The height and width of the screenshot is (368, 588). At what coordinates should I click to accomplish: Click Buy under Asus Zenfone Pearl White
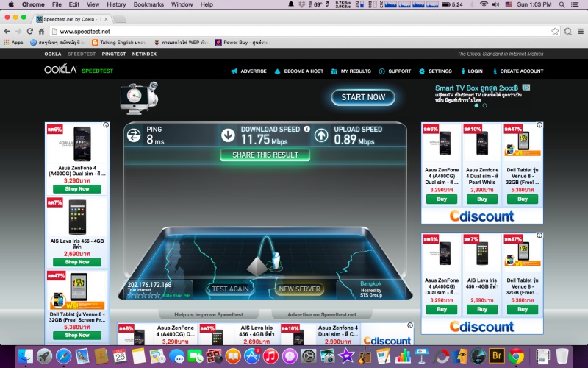(482, 199)
